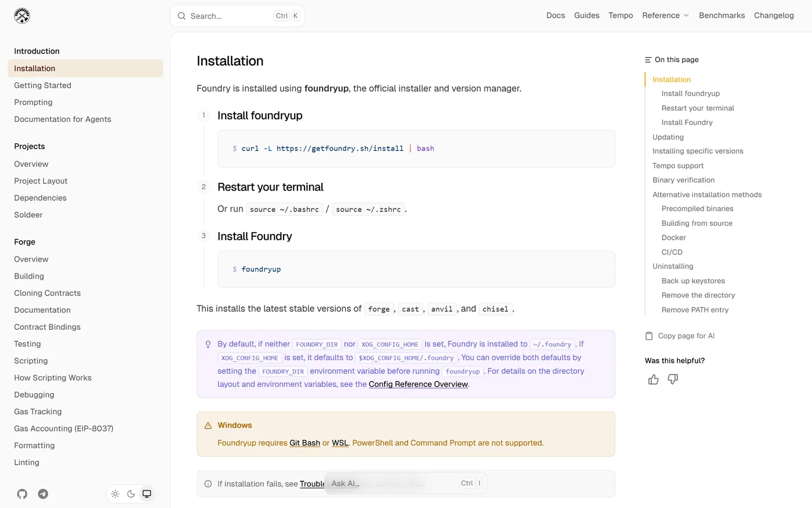This screenshot has height=508, width=812.
Task: Jump to Back up keystores entry
Action: pyautogui.click(x=693, y=280)
